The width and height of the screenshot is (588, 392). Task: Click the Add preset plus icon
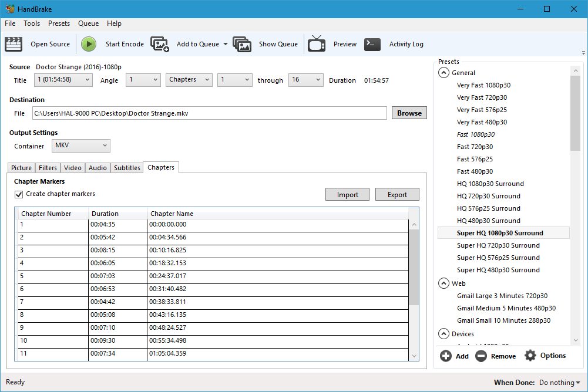(x=446, y=356)
